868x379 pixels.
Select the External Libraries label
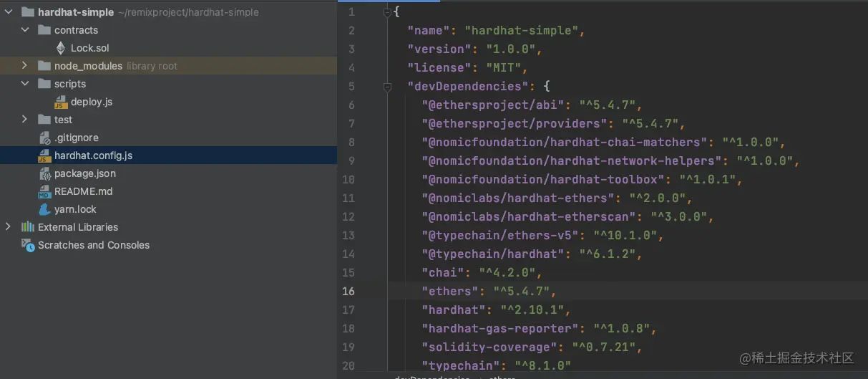(x=78, y=227)
